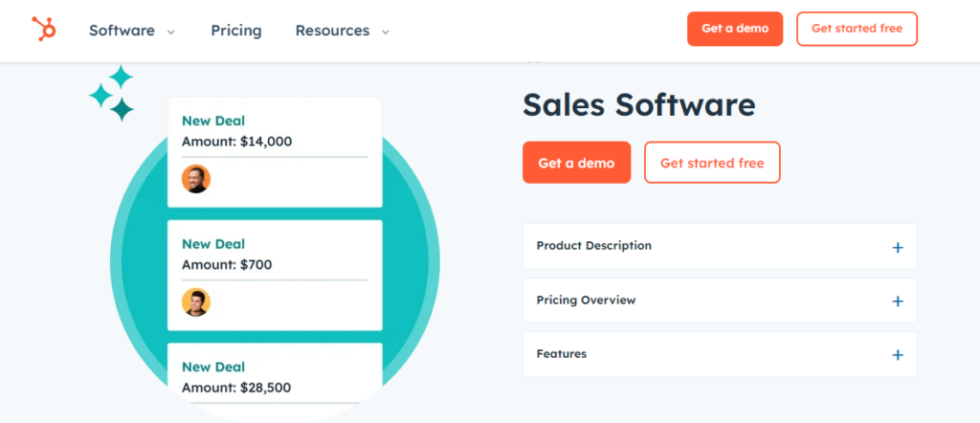Click the avatar on the $14,000 deal card
Image resolution: width=980 pixels, height=423 pixels.
(196, 179)
